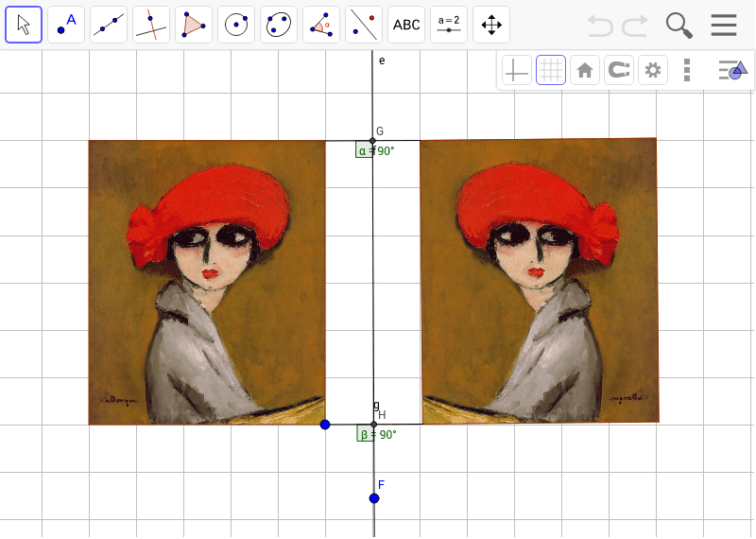
Task: Open the search magnifier
Action: tap(679, 26)
